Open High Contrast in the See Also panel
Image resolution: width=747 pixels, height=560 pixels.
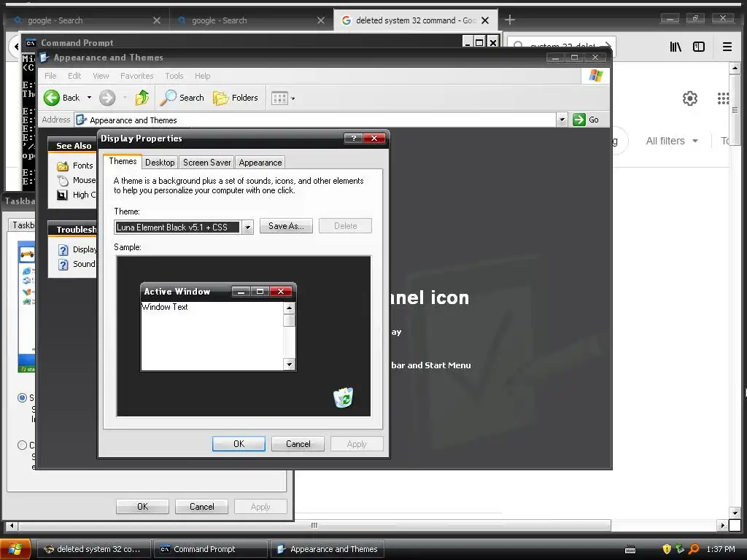coord(76,195)
